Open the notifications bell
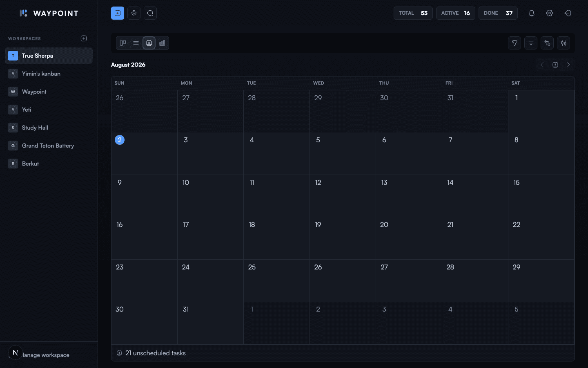Viewport: 588px width, 368px height. [x=532, y=13]
